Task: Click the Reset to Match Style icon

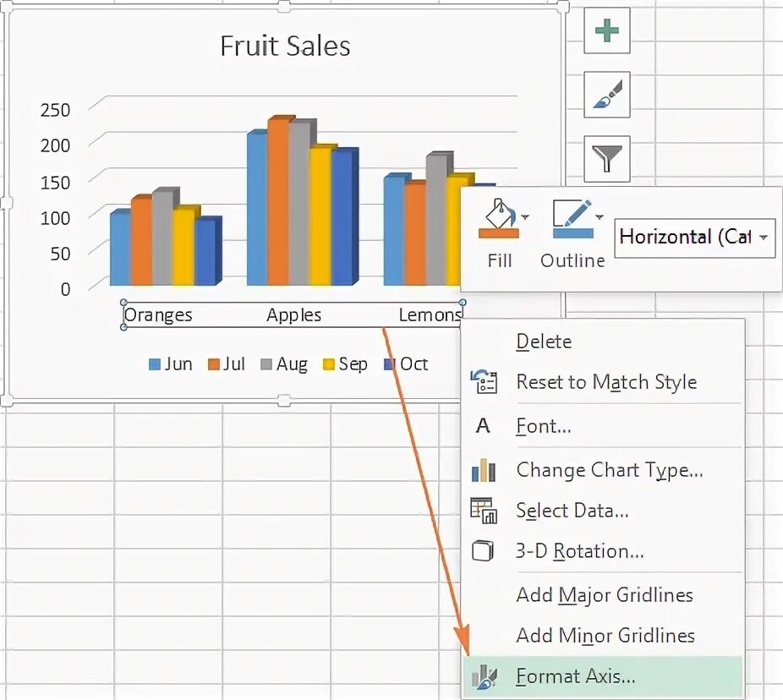Action: click(483, 382)
